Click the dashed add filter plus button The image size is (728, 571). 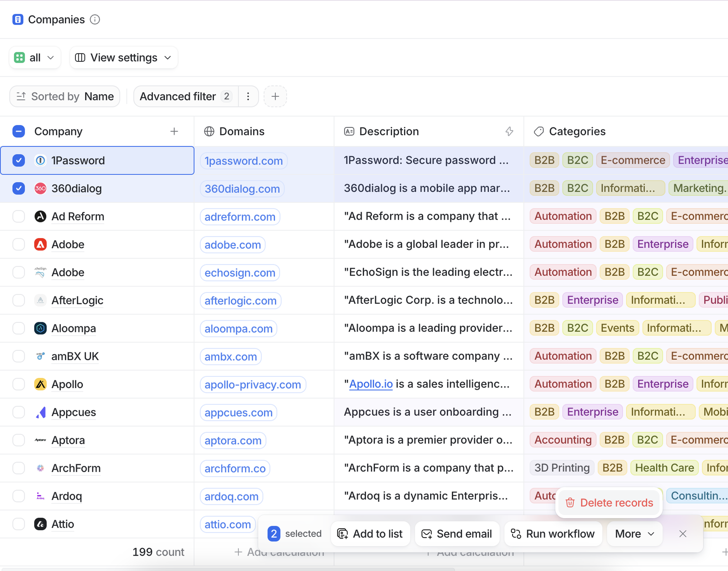pyautogui.click(x=275, y=97)
